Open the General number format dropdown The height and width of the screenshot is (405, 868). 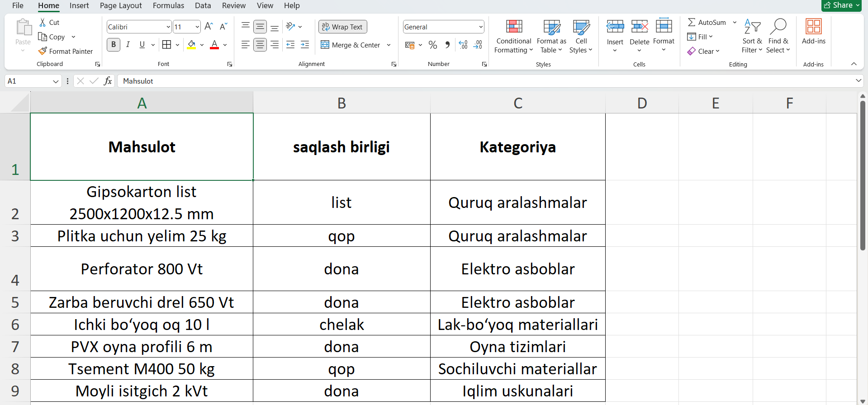pos(480,27)
